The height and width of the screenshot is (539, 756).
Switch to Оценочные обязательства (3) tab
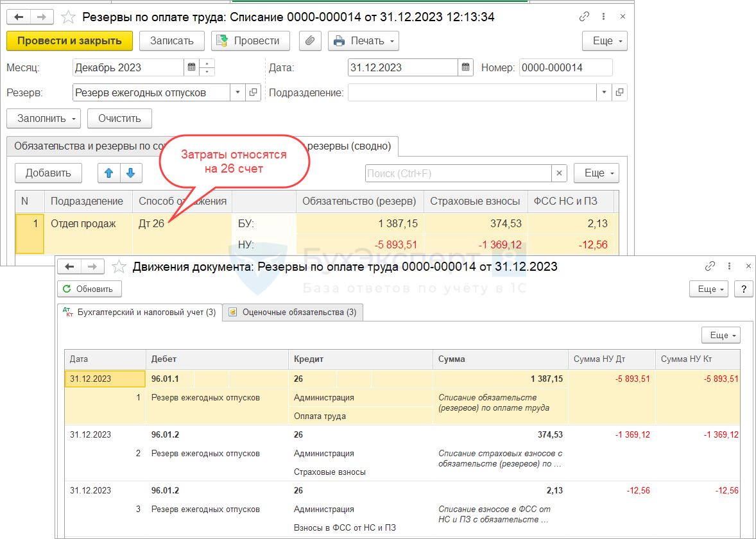point(293,312)
